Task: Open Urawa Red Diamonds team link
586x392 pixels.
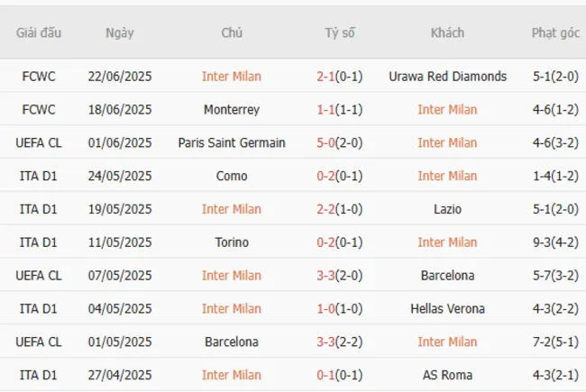Action: pyautogui.click(x=447, y=77)
